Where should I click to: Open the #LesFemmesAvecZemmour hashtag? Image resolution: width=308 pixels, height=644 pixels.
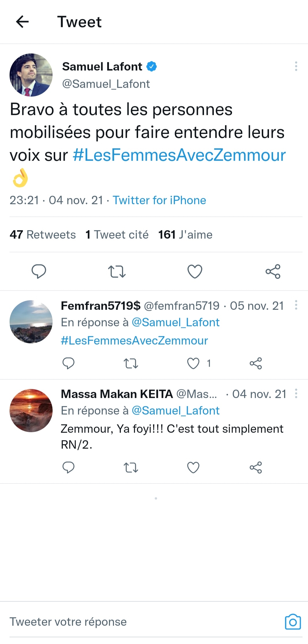coord(179,155)
